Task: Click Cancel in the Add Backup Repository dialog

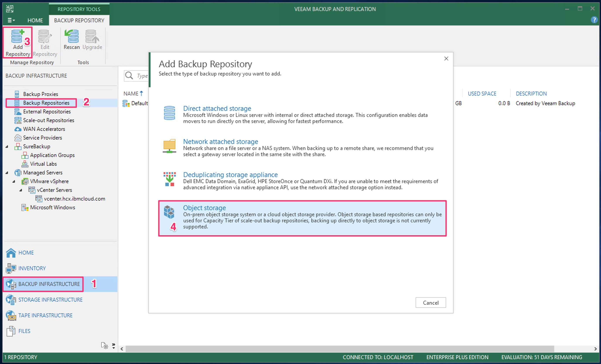Action: pos(430,302)
